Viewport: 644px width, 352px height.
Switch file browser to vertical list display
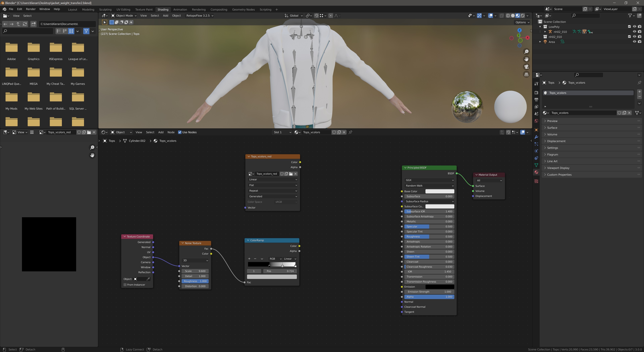tap(59, 31)
